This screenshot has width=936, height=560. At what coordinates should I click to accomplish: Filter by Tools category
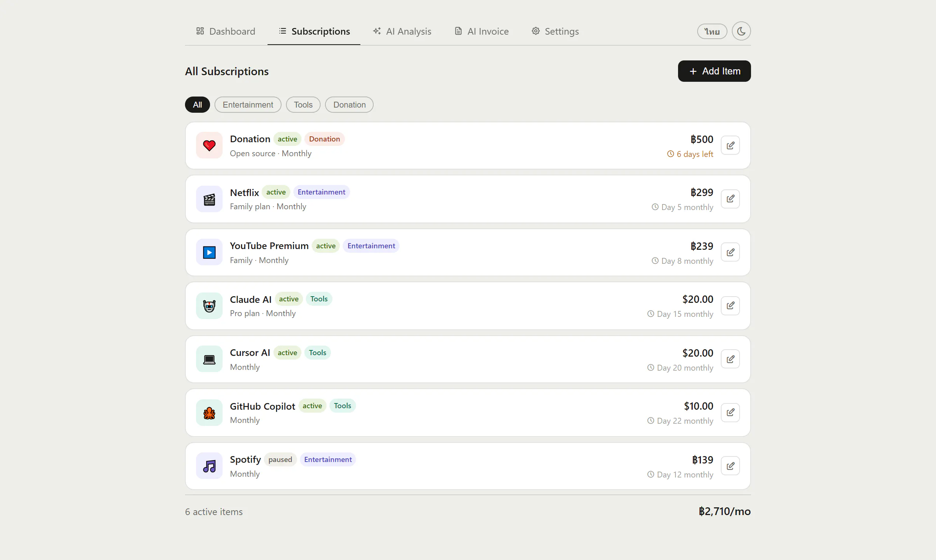303,105
